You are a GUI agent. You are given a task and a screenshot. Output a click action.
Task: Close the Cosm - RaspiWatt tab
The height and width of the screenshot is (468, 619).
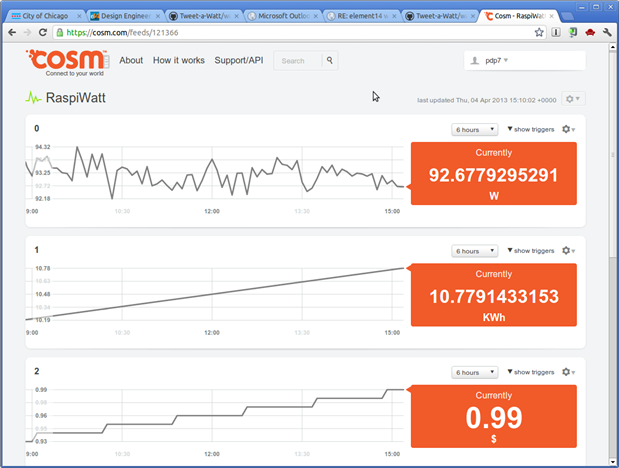(551, 16)
